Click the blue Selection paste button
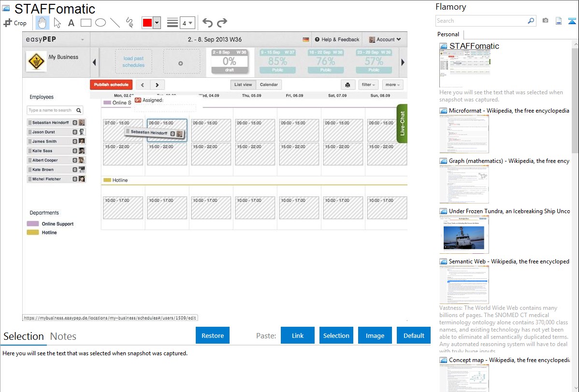Image resolution: width=579 pixels, height=392 pixels. click(x=336, y=335)
